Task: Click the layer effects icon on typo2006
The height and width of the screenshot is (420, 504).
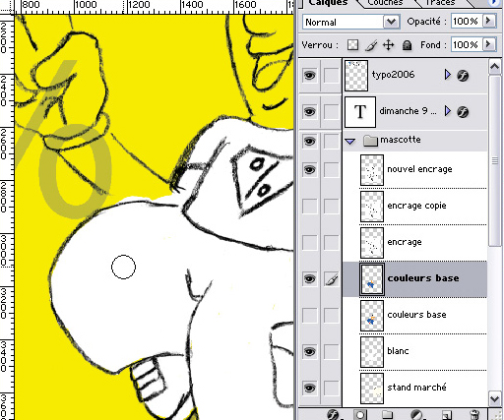Action: tap(463, 76)
